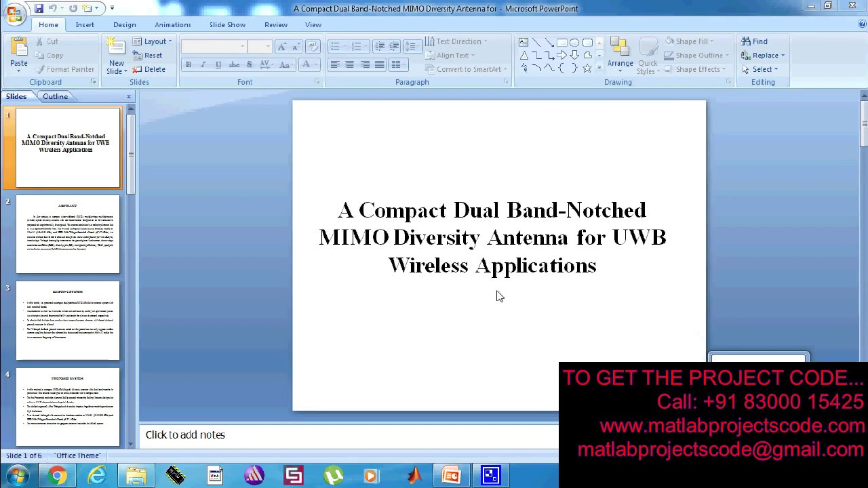Toggle Text Shadow on selected text
The height and width of the screenshot is (488, 868).
pyautogui.click(x=249, y=64)
